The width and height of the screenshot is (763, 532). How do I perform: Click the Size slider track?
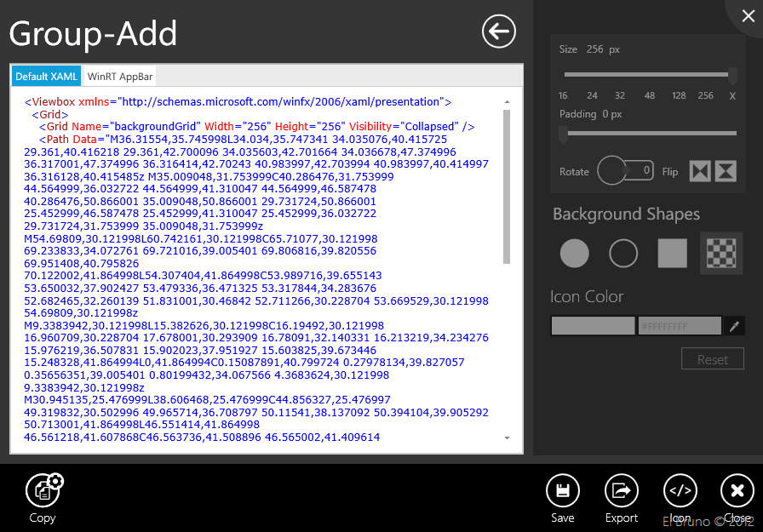tap(647, 75)
